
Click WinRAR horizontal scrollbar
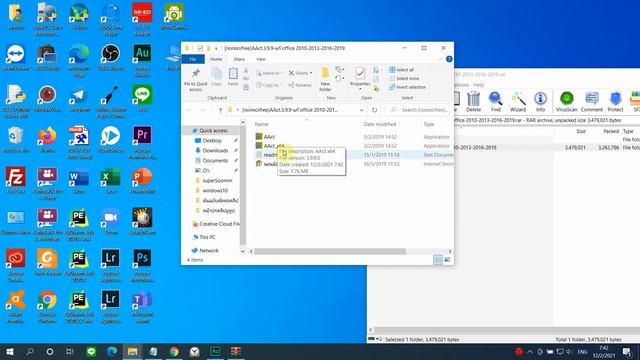coord(506,330)
